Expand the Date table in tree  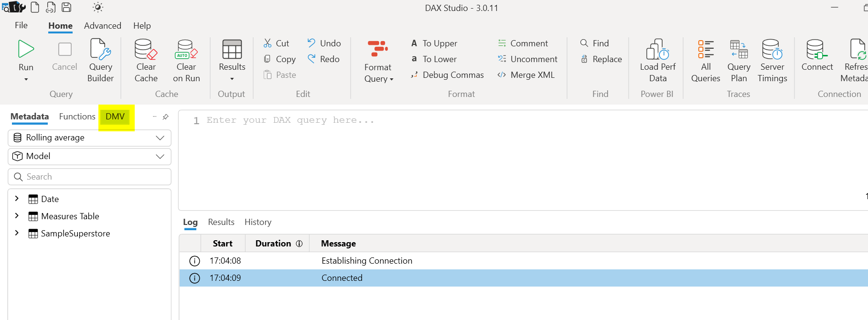(17, 199)
